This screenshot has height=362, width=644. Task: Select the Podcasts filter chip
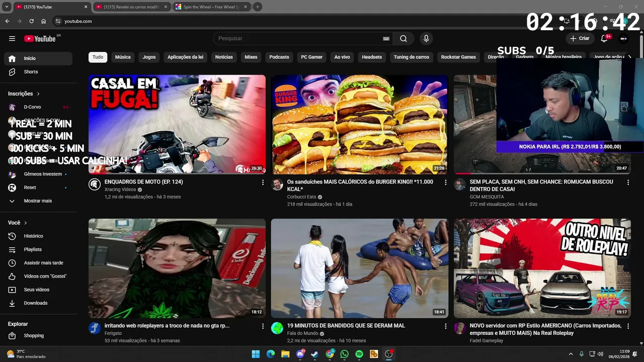point(279,57)
